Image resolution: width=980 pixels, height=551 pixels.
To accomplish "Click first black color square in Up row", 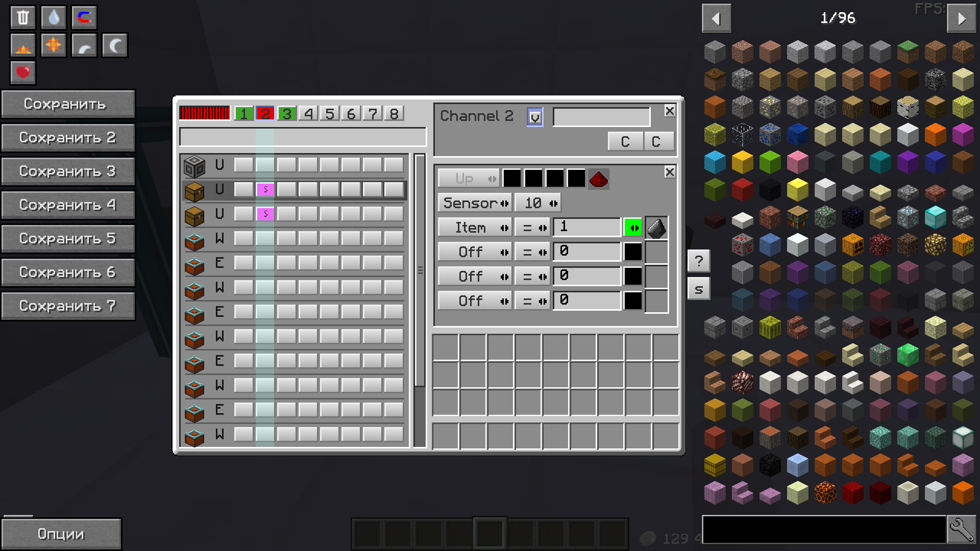I will pos(512,179).
